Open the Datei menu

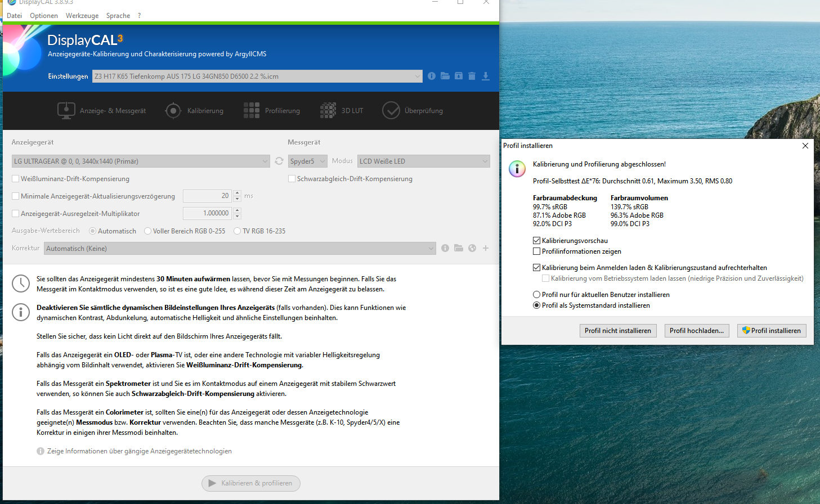click(15, 16)
